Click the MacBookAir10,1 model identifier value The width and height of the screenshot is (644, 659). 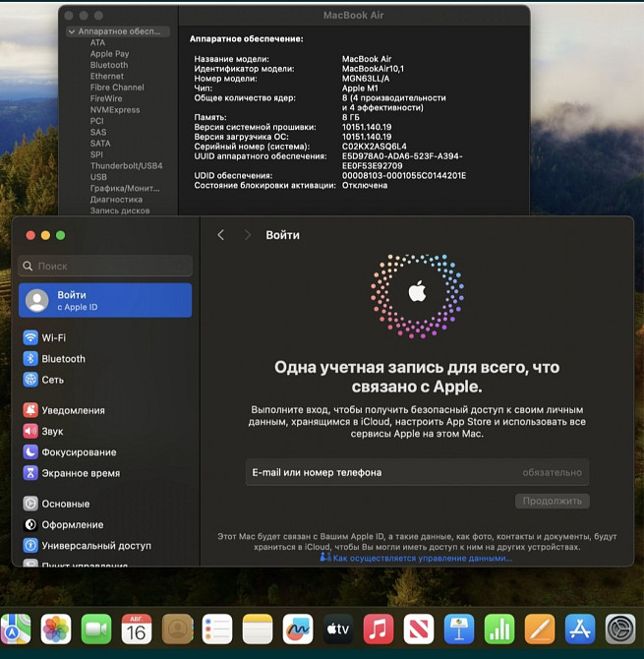click(373, 69)
